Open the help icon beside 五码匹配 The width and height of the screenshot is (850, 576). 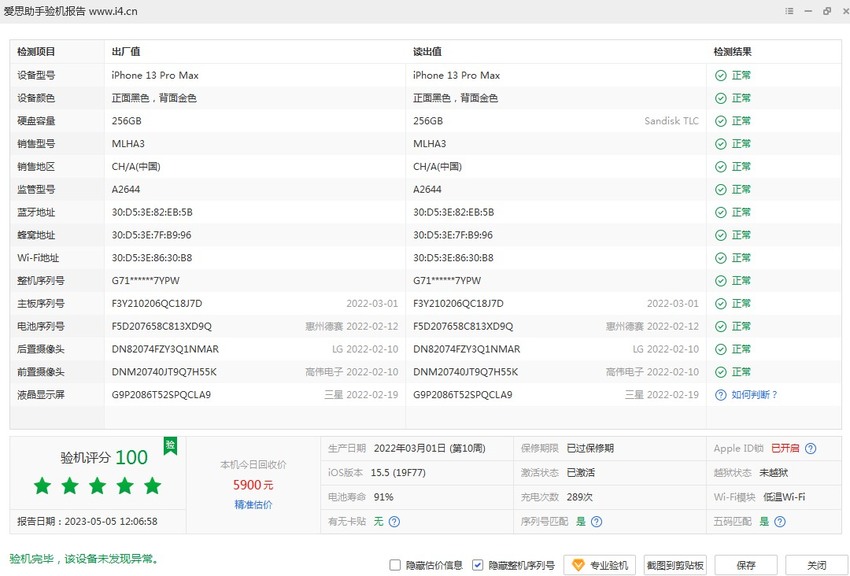(780, 521)
